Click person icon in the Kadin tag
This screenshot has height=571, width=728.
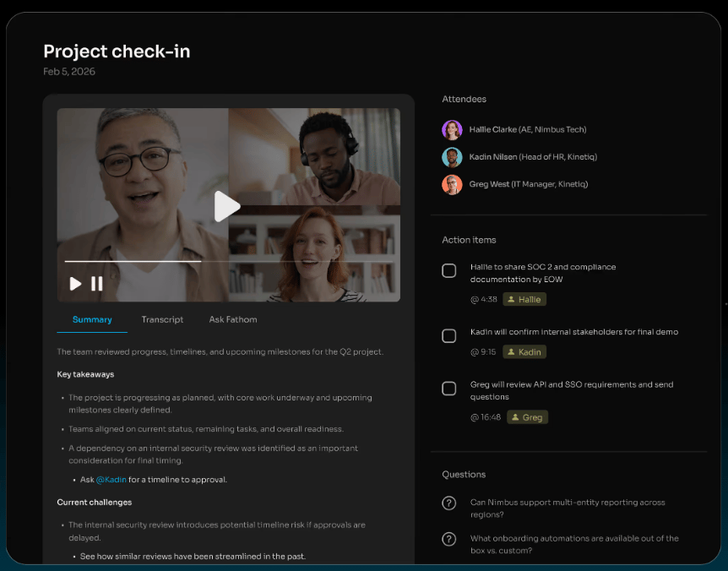point(511,352)
